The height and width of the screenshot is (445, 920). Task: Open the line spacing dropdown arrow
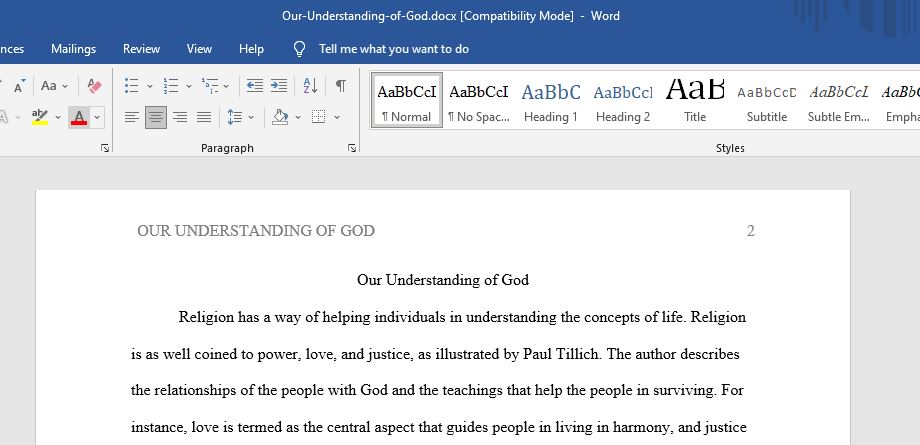251,117
